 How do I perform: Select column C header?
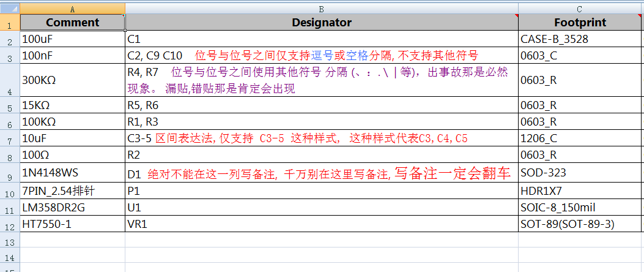[x=580, y=9]
